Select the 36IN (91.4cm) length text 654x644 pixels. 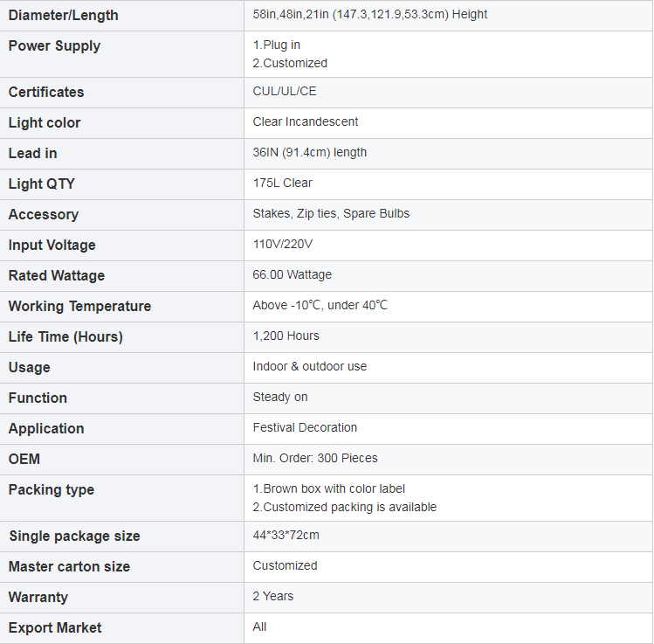(309, 153)
